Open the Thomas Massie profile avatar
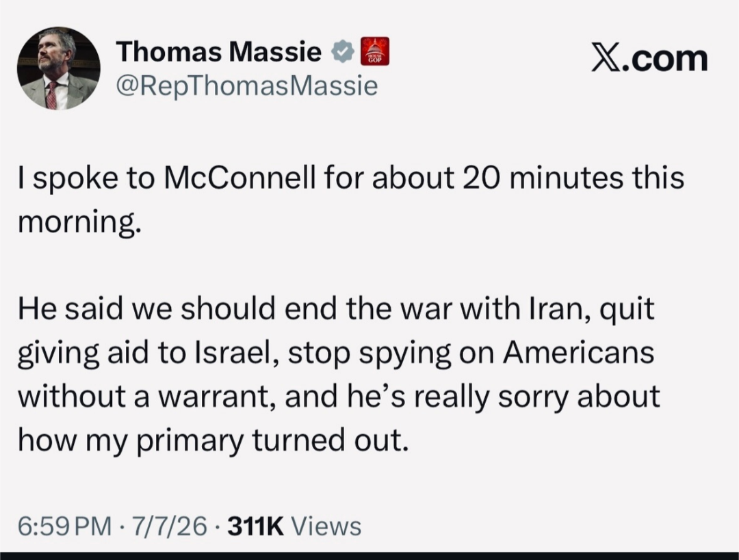The width and height of the screenshot is (739, 560). (58, 69)
